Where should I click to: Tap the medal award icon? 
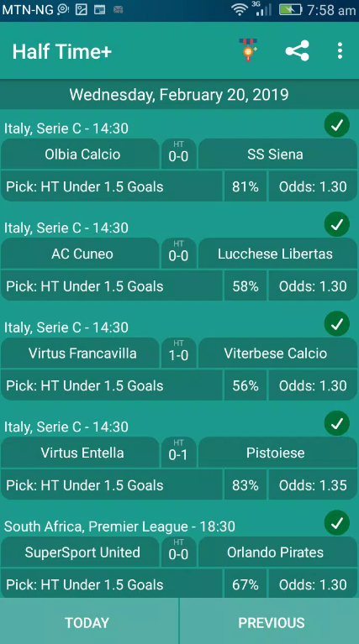coord(248,50)
